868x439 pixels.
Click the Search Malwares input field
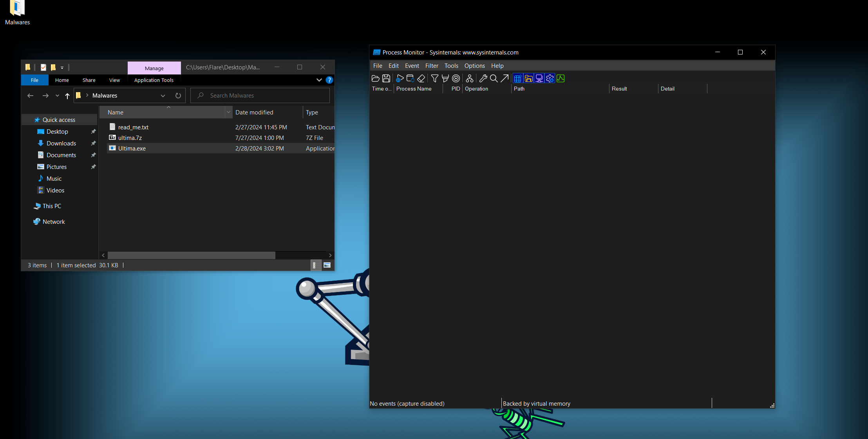tap(260, 96)
